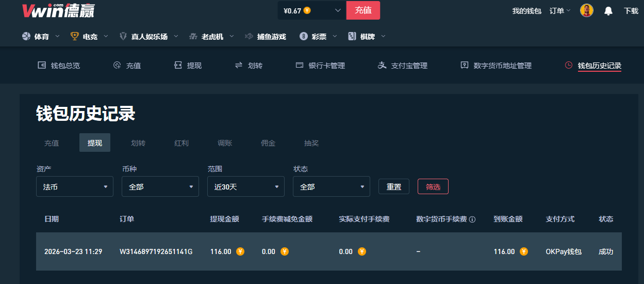Expand the 电竞 menu chevron
The width and height of the screenshot is (644, 284).
point(106,36)
